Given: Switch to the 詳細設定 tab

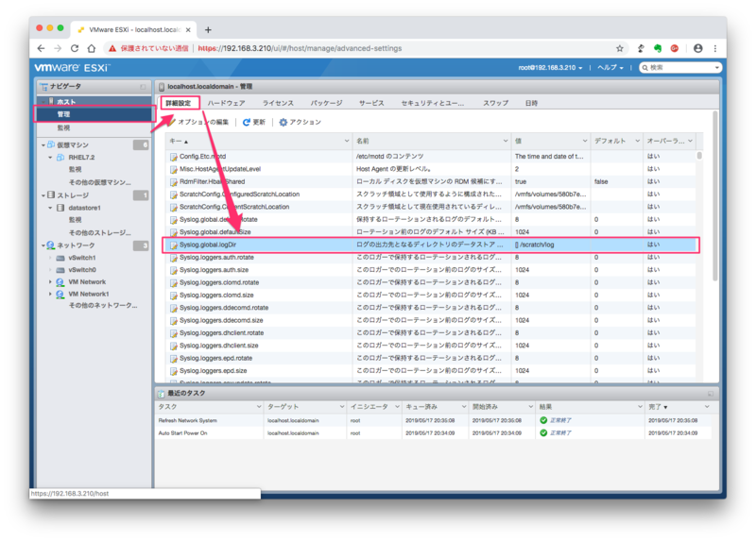Looking at the screenshot, I should click(x=179, y=103).
